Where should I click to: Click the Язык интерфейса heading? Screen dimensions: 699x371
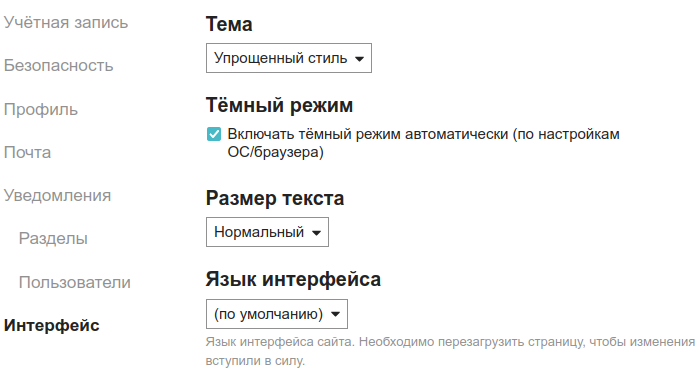point(293,280)
